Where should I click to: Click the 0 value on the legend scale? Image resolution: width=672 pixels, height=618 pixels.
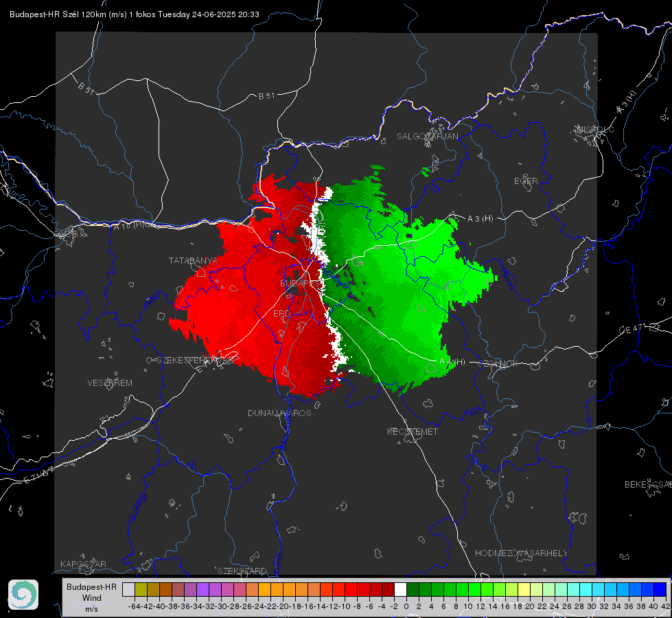[x=406, y=606]
